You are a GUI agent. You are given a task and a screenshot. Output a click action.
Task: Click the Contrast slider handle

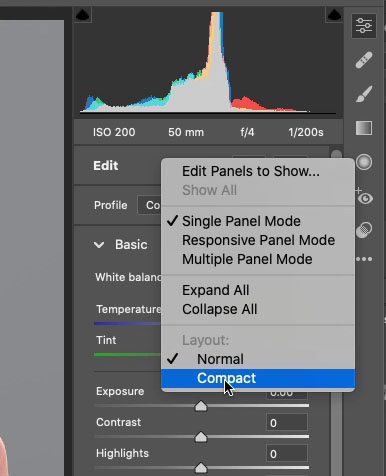click(x=201, y=437)
